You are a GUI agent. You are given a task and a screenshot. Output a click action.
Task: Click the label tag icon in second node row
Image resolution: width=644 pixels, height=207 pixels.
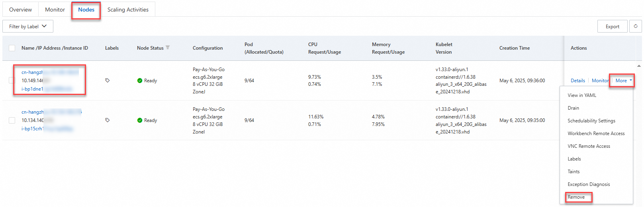click(107, 120)
